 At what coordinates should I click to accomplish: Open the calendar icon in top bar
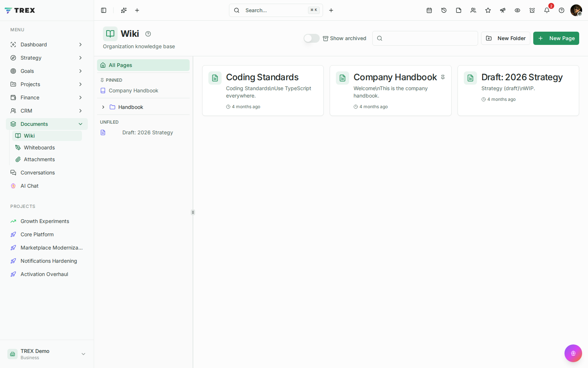tap(429, 10)
